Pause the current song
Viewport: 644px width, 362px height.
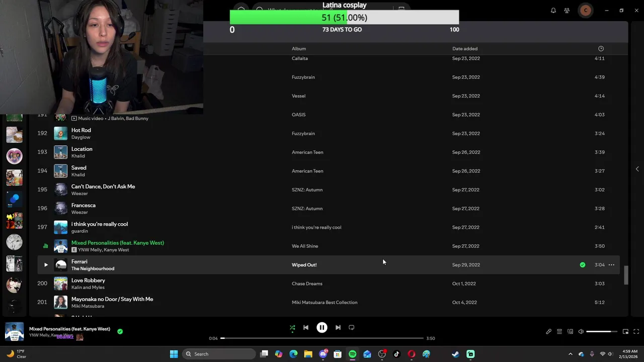point(322,327)
